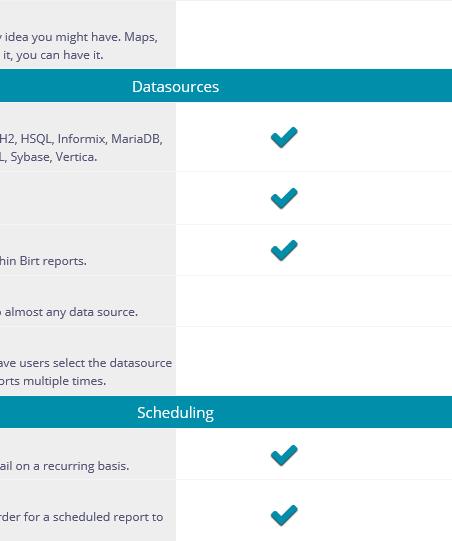Image resolution: width=452 pixels, height=541 pixels.
Task: Click the empty cell beside 'almost any data source'
Action: pyautogui.click(x=314, y=301)
